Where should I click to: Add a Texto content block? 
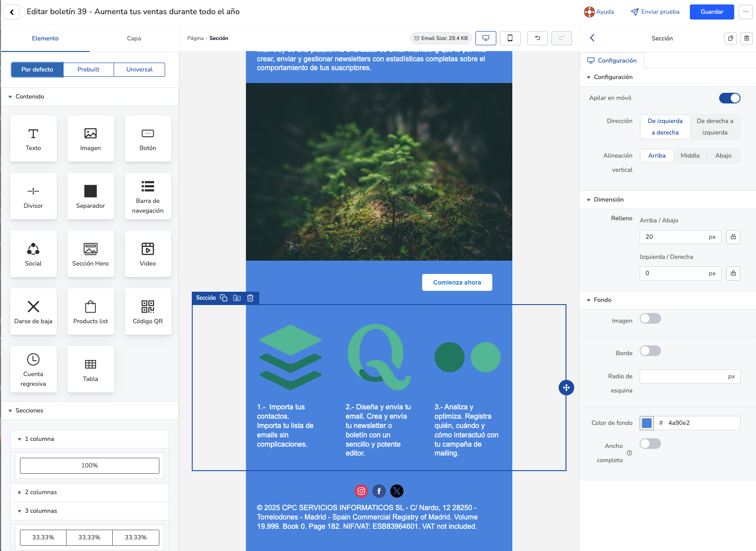(33, 138)
